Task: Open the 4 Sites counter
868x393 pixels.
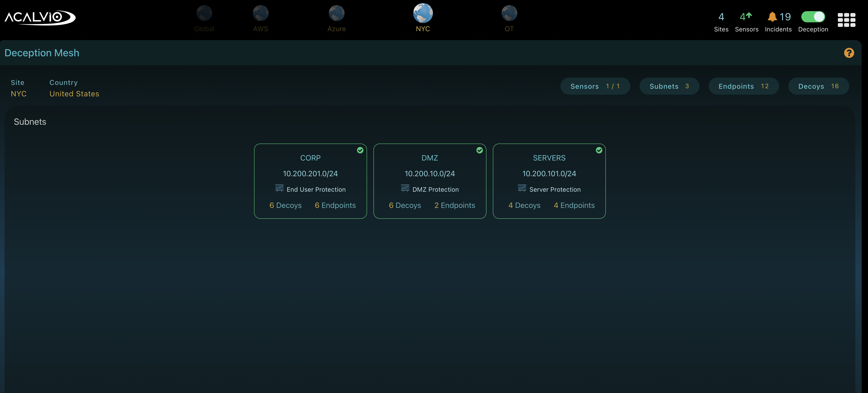Action: pyautogui.click(x=721, y=22)
